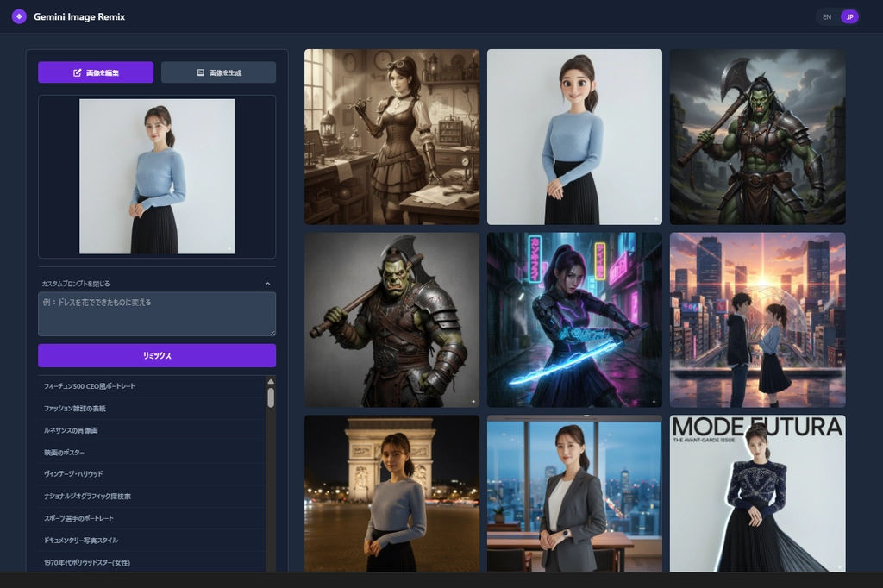This screenshot has height=588, width=883.
Task: Click the uploaded source photo preview
Action: [156, 176]
